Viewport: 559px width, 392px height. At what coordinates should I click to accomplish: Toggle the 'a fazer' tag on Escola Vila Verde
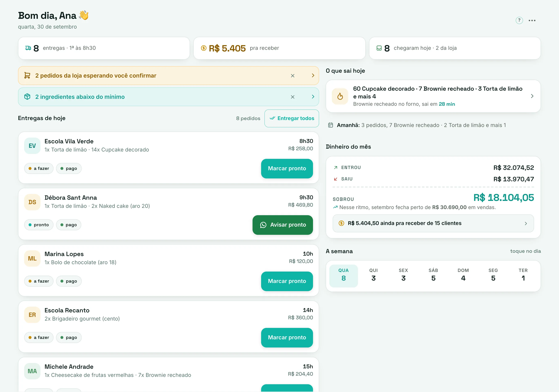coord(39,168)
